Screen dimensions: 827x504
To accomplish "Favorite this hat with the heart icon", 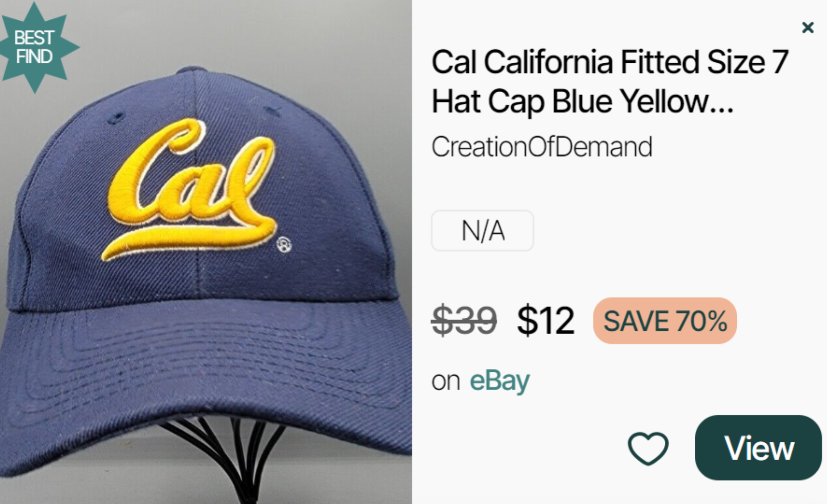I will (x=648, y=448).
